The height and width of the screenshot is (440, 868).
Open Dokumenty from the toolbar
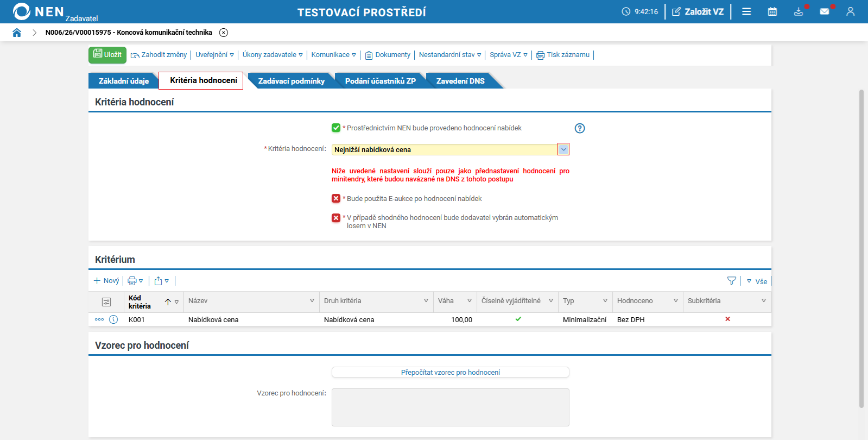388,55
